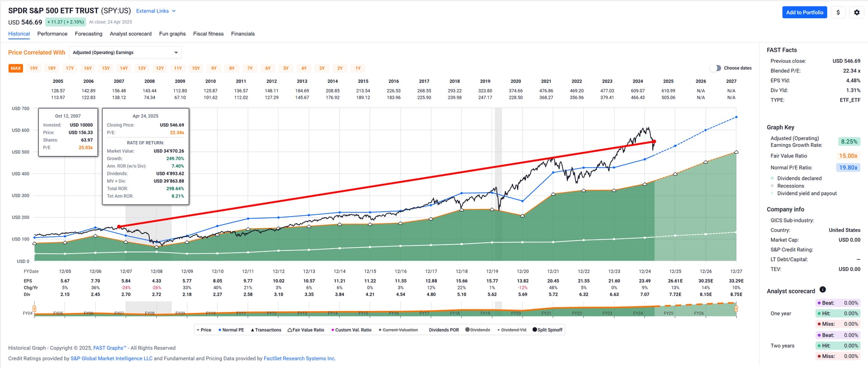Click the 8.25% earnings growth rate chip
868x368 pixels.
pos(849,142)
